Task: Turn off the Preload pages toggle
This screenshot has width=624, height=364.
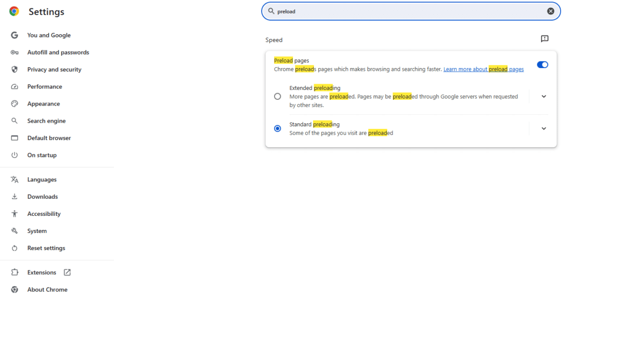Action: pos(542,65)
